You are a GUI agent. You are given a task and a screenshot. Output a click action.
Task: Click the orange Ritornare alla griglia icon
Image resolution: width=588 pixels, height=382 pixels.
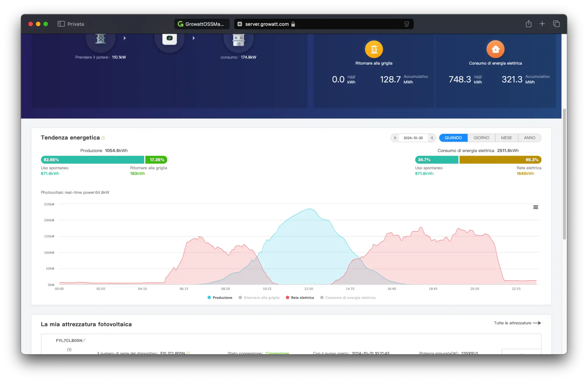tap(374, 49)
